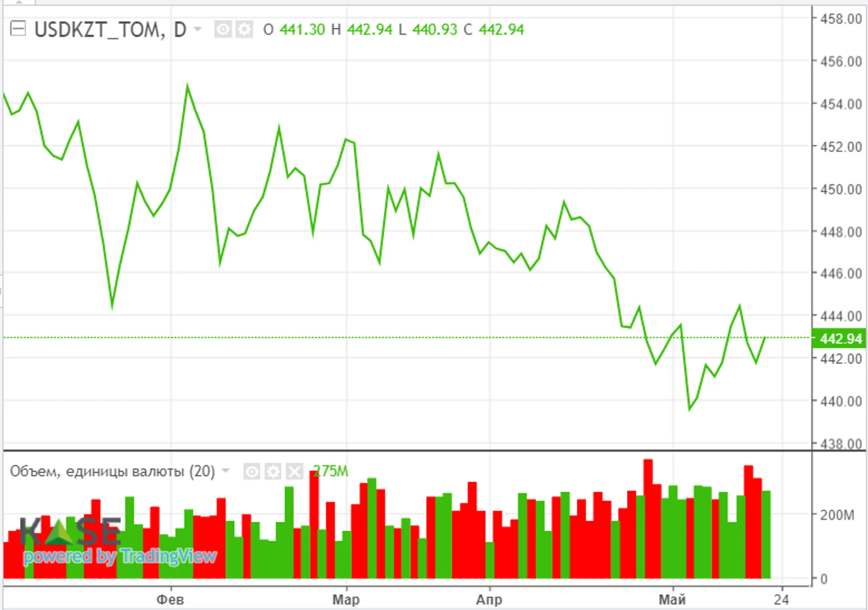
Task: Open USDKZT_TOM series settings gear
Action: (244, 29)
